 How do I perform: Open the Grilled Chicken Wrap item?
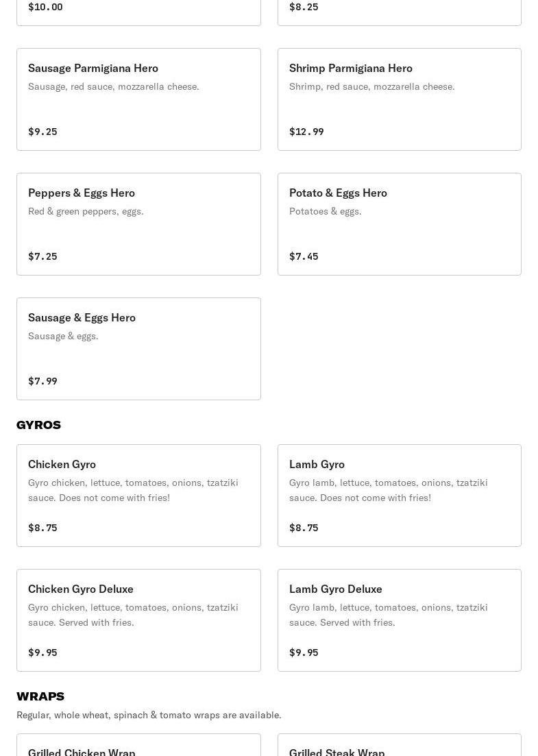tap(139, 745)
